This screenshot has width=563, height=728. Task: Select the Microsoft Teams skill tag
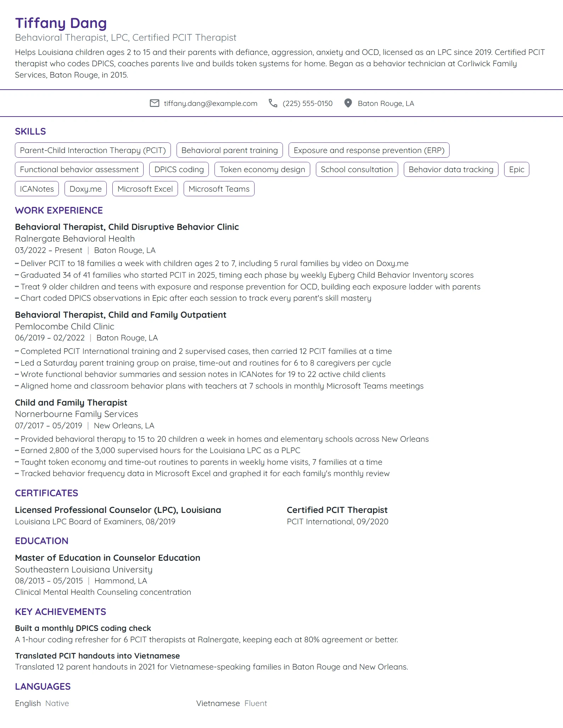point(219,189)
